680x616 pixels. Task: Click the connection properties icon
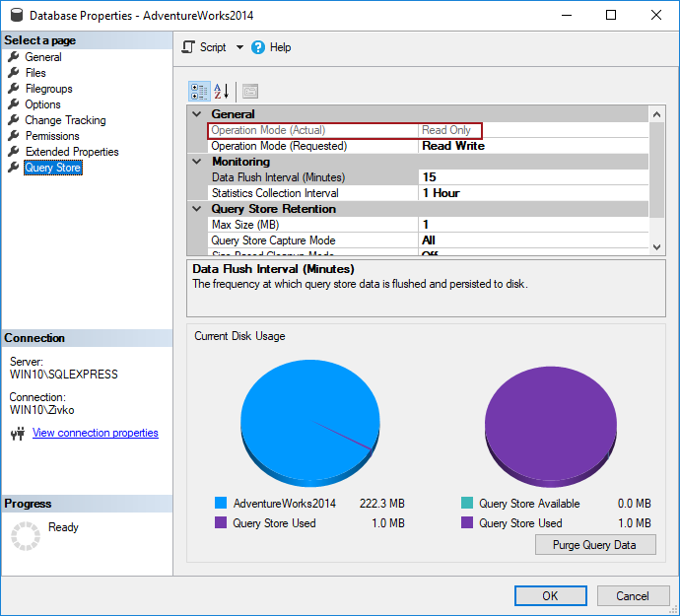tap(17, 434)
